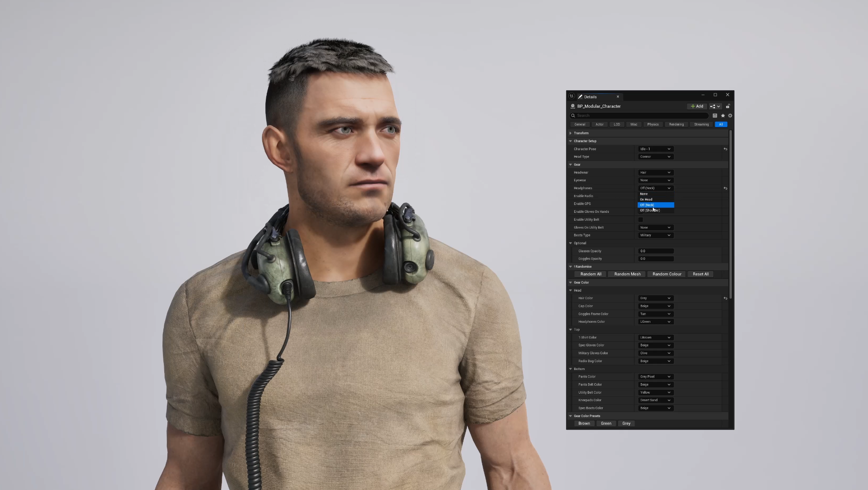Open the Blueprint/component hierarchy dropdown icon
Viewport: 868px width, 490px height.
[715, 106]
